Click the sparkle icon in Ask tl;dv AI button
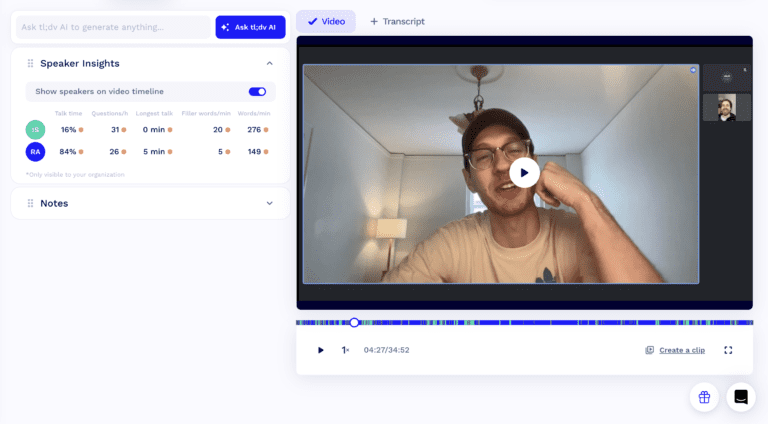Image resolution: width=768 pixels, height=424 pixels. click(x=225, y=27)
